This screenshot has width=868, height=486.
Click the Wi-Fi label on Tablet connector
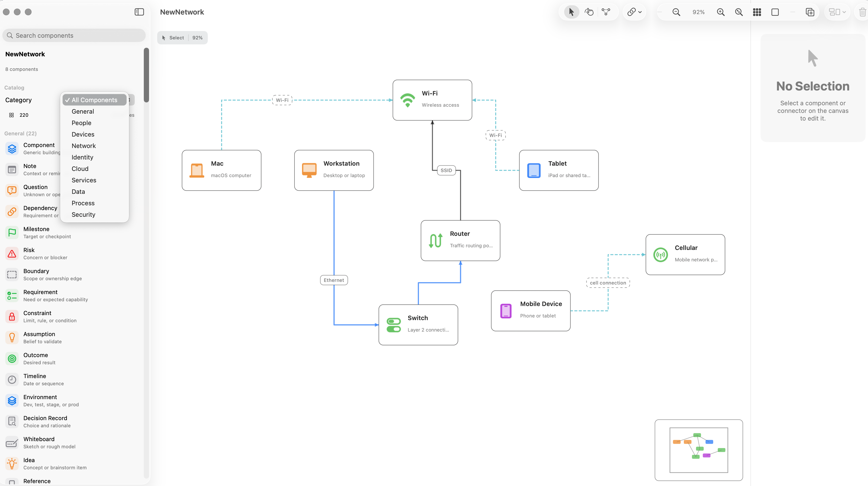(495, 135)
